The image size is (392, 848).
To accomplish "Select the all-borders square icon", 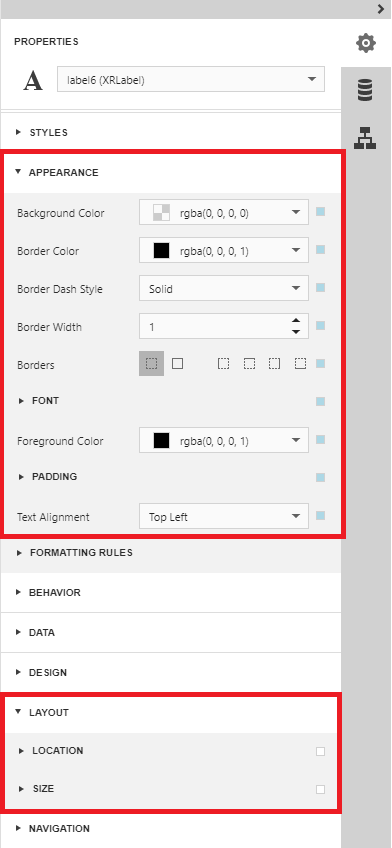I will (177, 363).
